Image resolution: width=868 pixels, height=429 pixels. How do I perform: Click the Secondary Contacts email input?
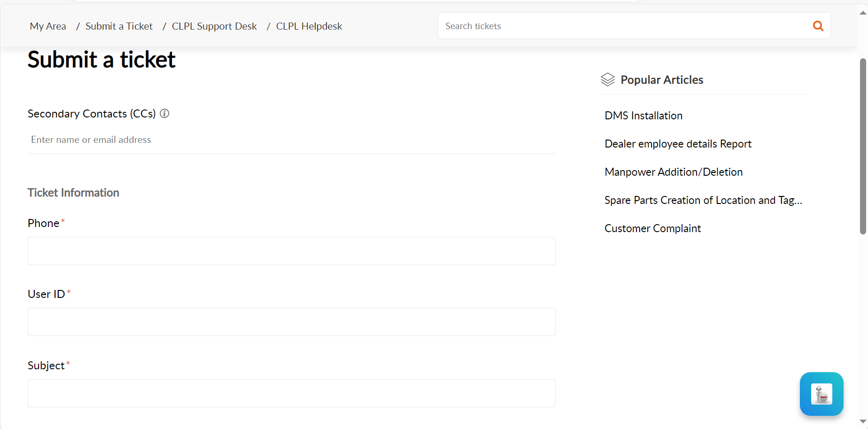pyautogui.click(x=291, y=140)
